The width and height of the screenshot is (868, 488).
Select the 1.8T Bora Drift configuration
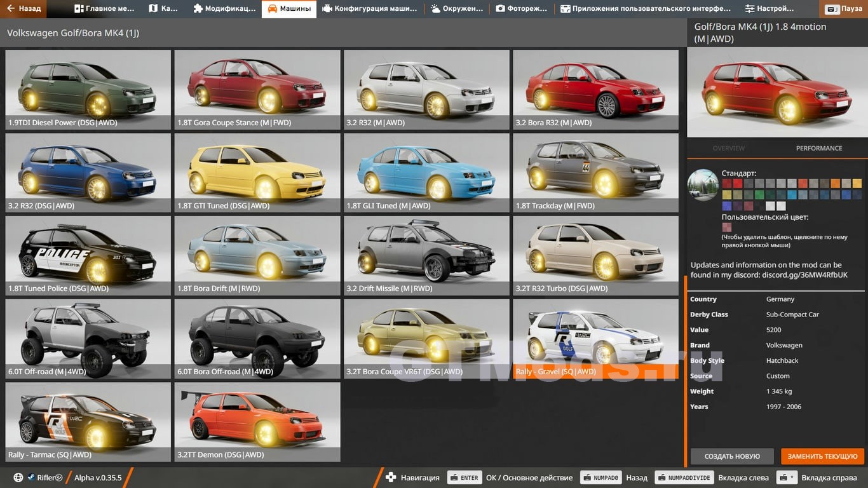(x=257, y=255)
